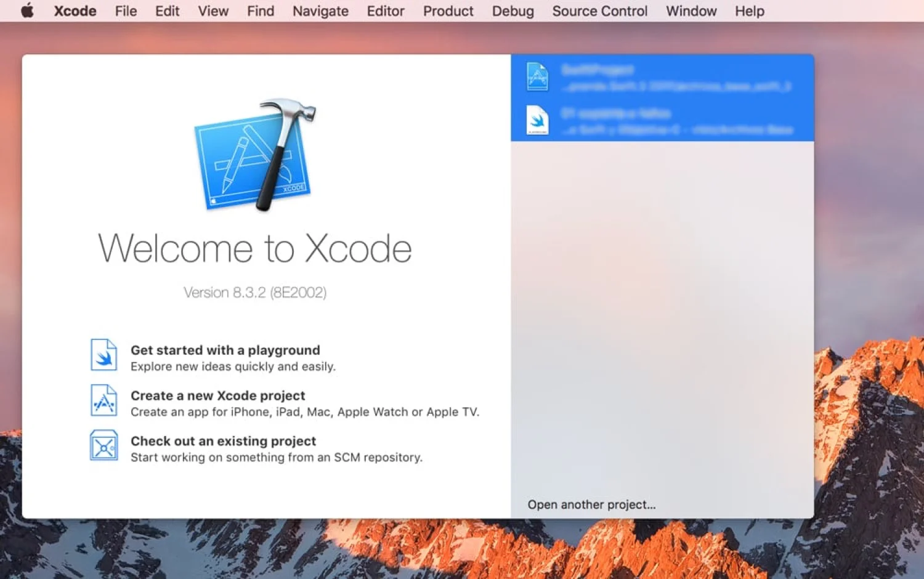Click the Version 8.3.2 (8E2002) text
Screen dimensions: 924x579
tap(255, 292)
